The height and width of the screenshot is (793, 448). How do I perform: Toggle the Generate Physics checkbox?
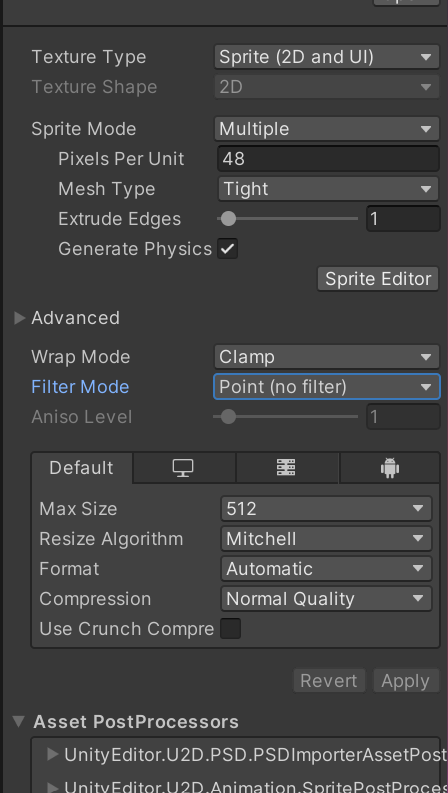point(228,249)
